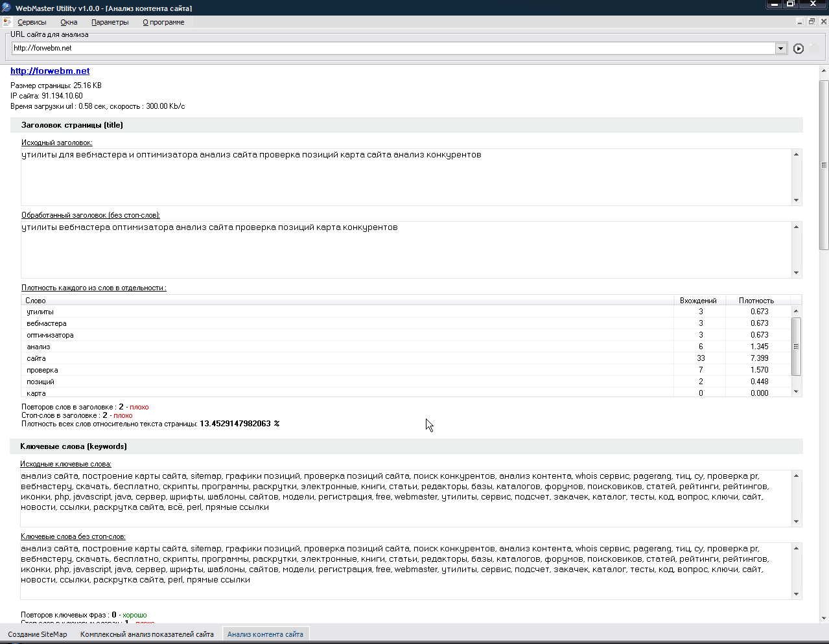The height and width of the screenshot is (644, 829).
Task: Sort by the Вхождений column header
Action: pos(697,301)
